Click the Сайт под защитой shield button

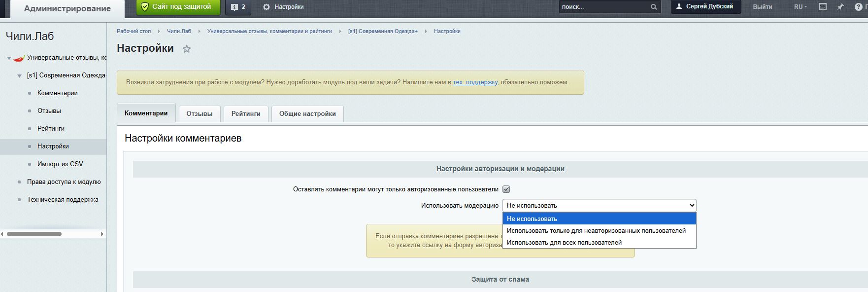point(176,7)
